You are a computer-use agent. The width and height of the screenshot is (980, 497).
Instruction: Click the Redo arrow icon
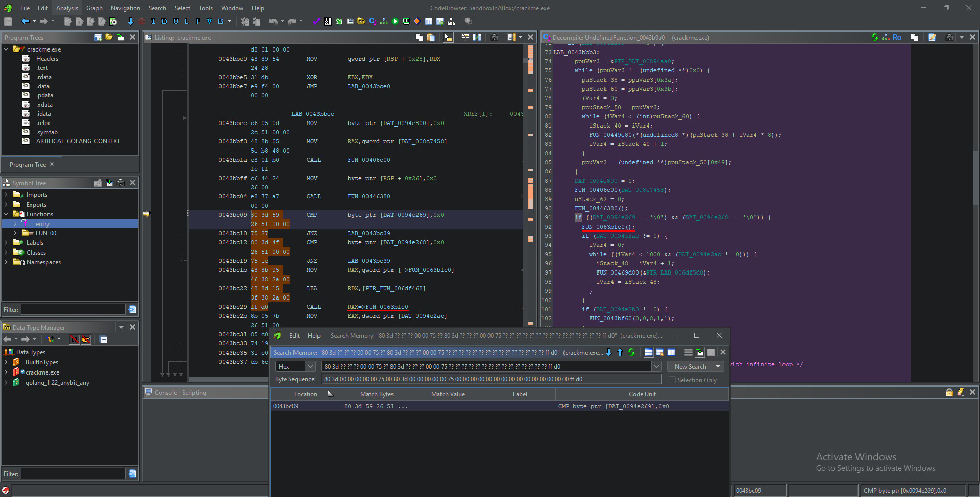tap(292, 21)
